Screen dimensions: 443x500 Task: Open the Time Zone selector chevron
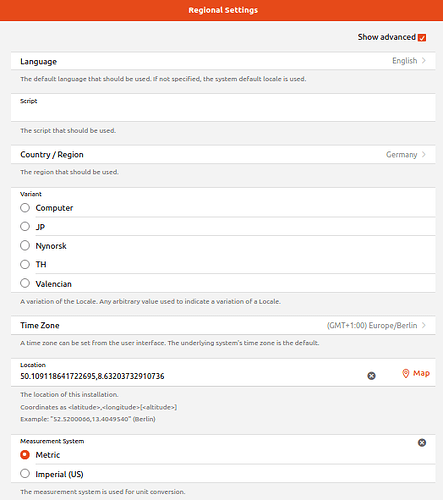pos(424,325)
